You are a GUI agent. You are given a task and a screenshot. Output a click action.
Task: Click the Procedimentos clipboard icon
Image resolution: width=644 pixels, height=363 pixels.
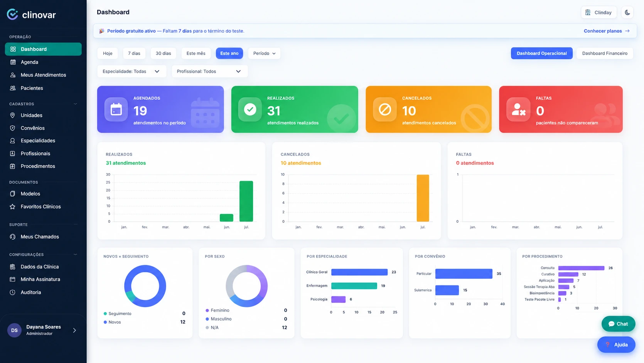click(12, 166)
